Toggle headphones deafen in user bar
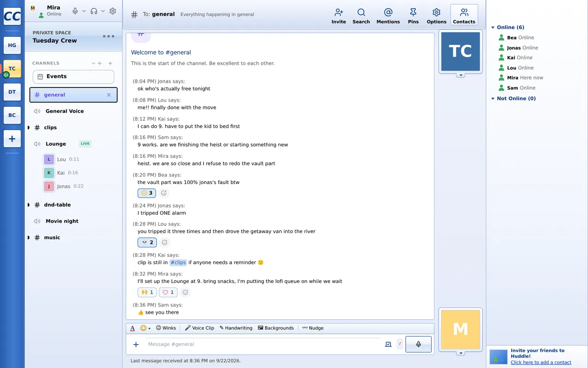 94,11
